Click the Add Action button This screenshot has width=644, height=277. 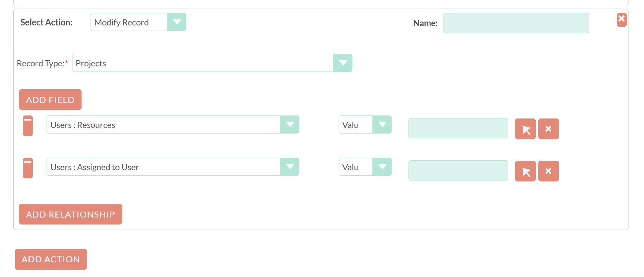51,259
